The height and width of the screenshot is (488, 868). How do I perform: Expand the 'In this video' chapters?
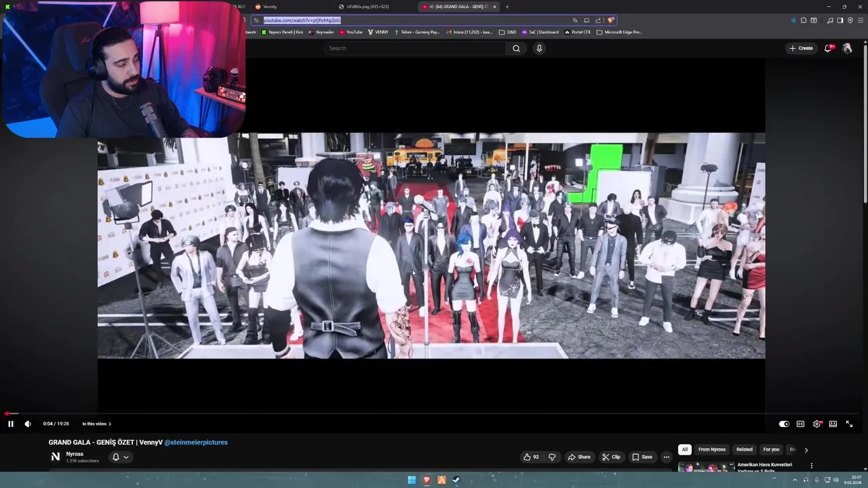[x=96, y=424]
